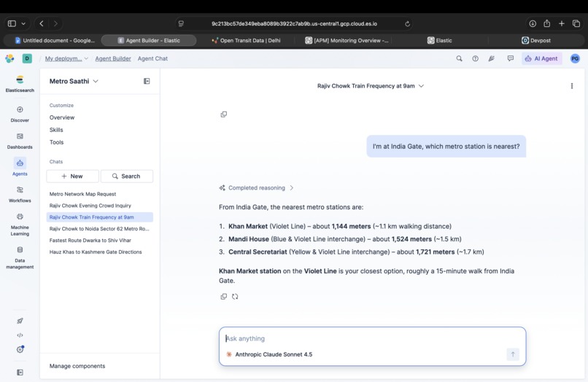Switch to the Untitled document Google tab
Screen dimensions: 588x382
[55, 41]
